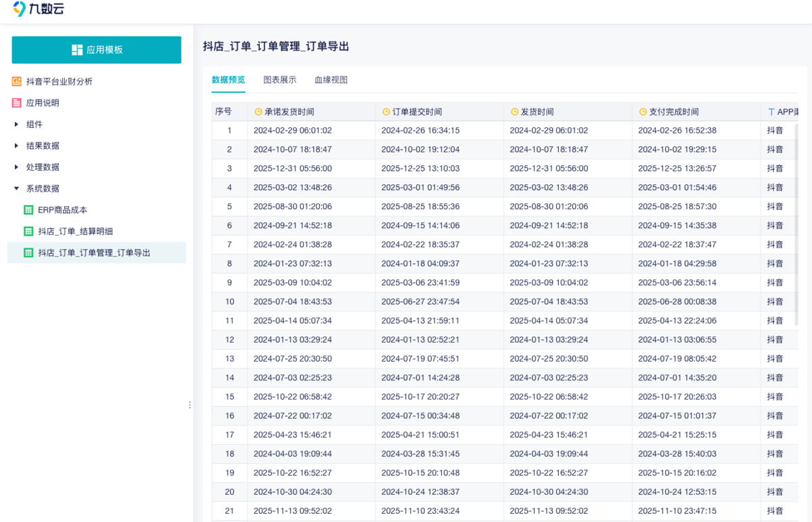
Task: Click the clock icon in 订单提交时间 header
Action: point(386,112)
